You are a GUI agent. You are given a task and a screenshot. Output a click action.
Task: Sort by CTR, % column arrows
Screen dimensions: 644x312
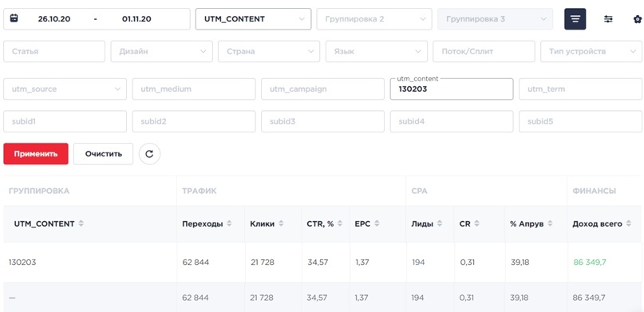click(x=339, y=223)
